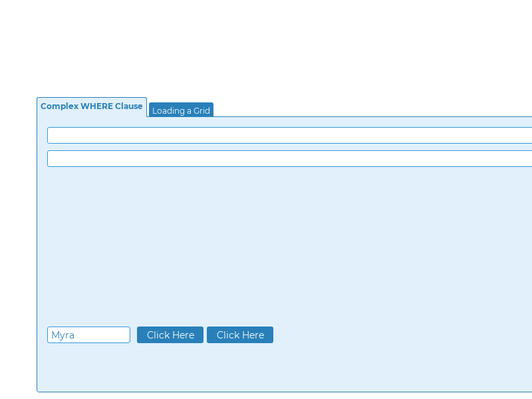Switch to the Loading a Grid tab
The width and height of the screenshot is (532, 399).
click(x=181, y=110)
